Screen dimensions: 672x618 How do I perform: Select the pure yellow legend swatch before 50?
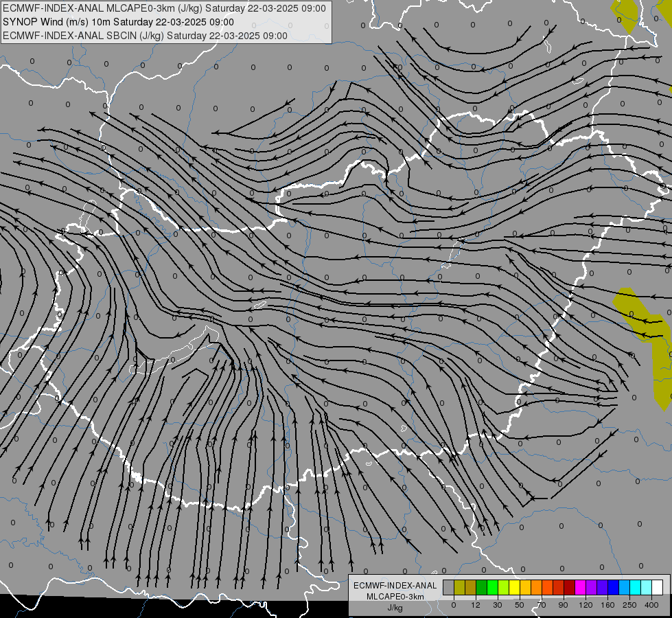(515, 587)
